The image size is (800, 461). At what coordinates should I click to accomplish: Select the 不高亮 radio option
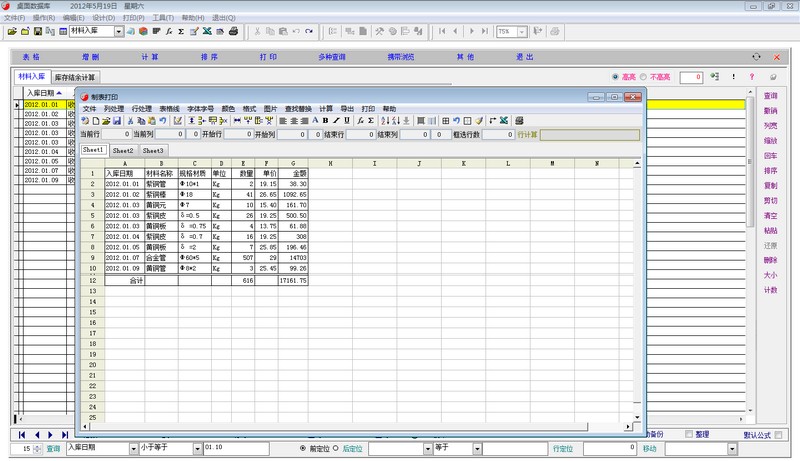(x=645, y=77)
